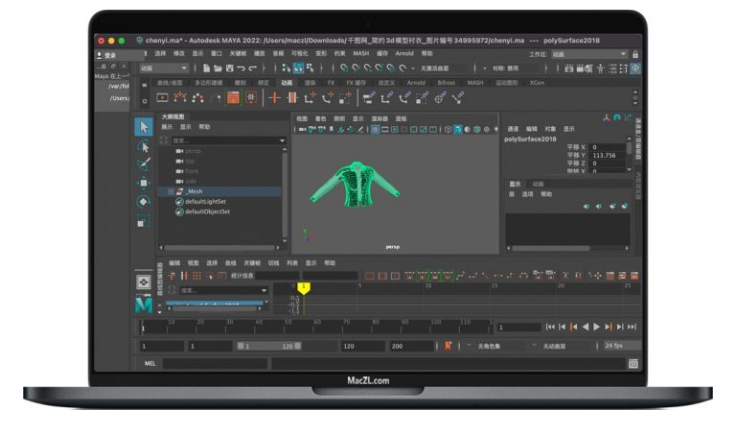
Task: Activate the Rotate tool in toolbox
Action: (x=144, y=201)
